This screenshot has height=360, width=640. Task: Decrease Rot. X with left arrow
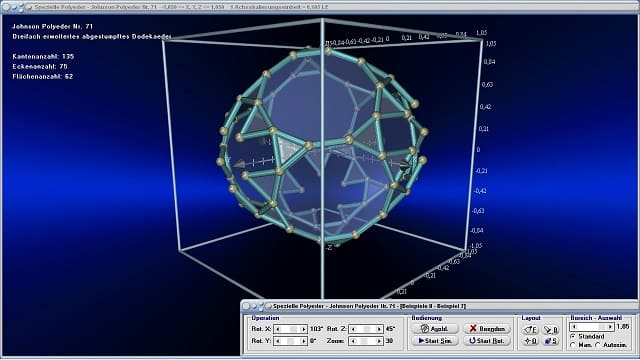point(278,329)
